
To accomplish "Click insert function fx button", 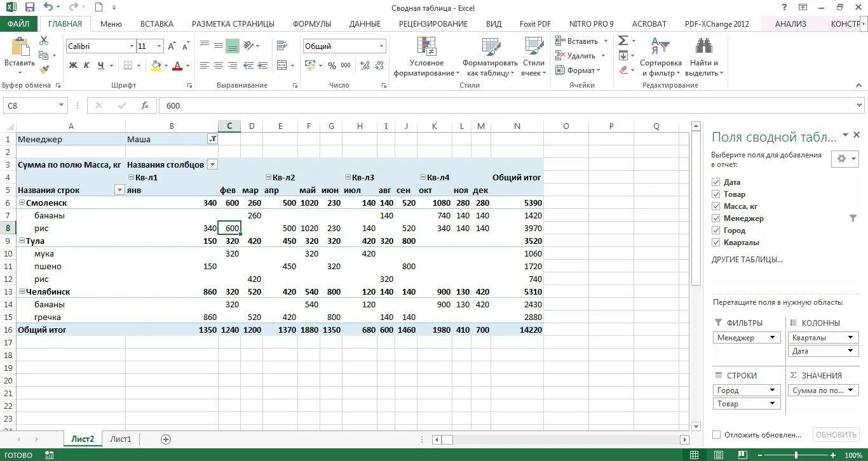I will (x=145, y=106).
